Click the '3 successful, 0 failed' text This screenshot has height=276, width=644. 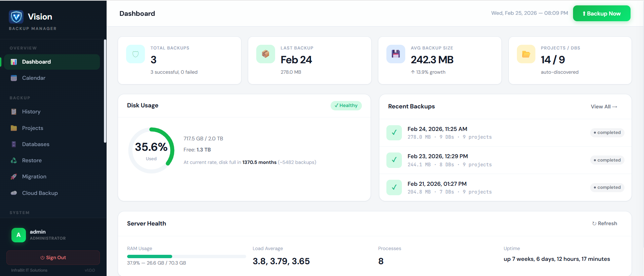pyautogui.click(x=174, y=72)
